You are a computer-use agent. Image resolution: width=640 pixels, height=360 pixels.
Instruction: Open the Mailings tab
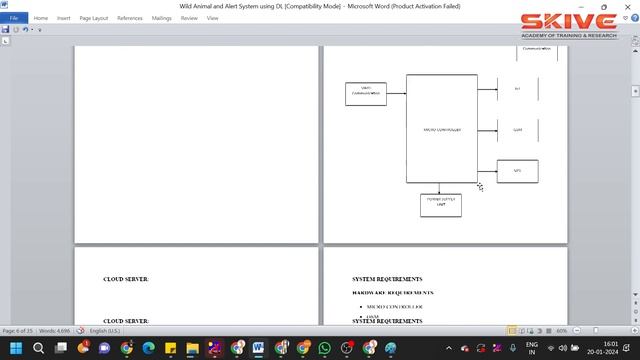pyautogui.click(x=162, y=18)
